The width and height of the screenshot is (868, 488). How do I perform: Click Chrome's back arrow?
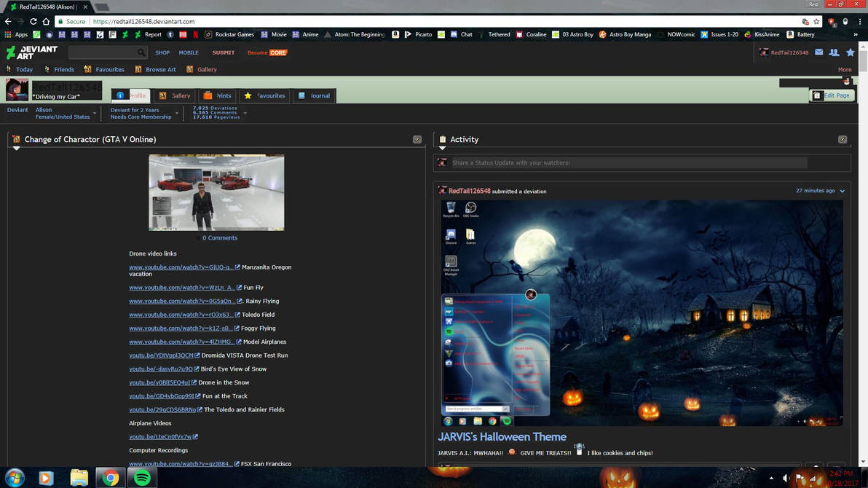8,22
